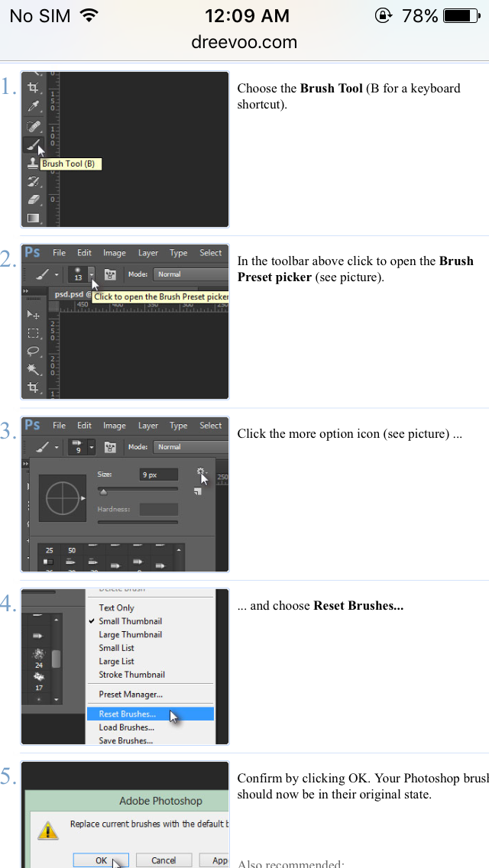Switch view to Large Thumbnail
Screen dimensions: 489x868
130,635
